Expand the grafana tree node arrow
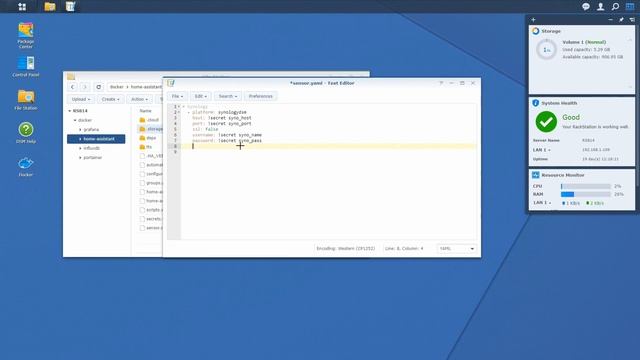This screenshot has width=640, height=360. pos(80,130)
